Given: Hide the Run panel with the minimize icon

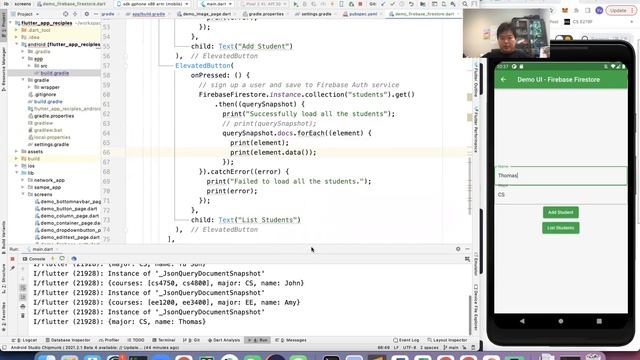Looking at the screenshot, I should [x=467, y=249].
